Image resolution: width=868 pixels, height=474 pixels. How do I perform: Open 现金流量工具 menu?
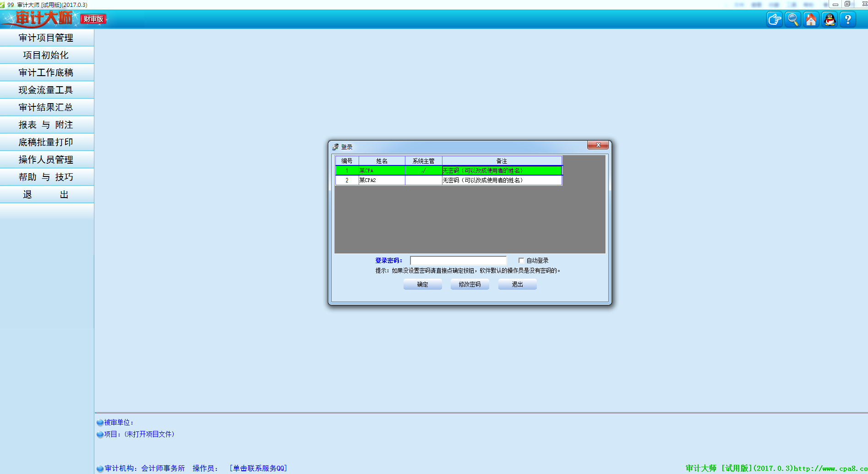tap(47, 90)
